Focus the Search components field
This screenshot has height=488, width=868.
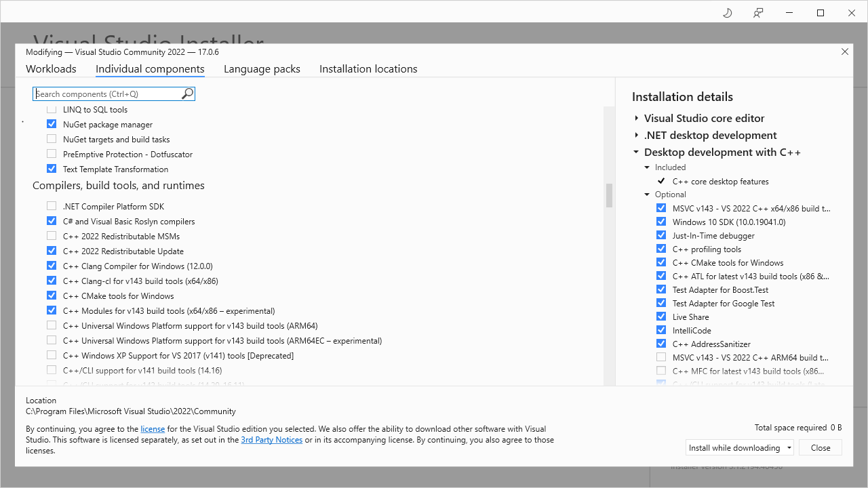114,94
